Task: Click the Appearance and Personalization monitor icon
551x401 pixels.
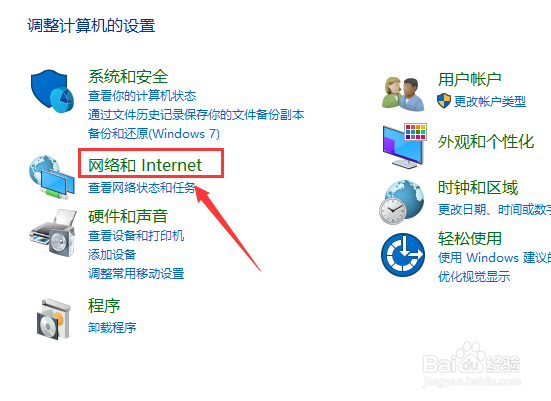Action: point(404,145)
